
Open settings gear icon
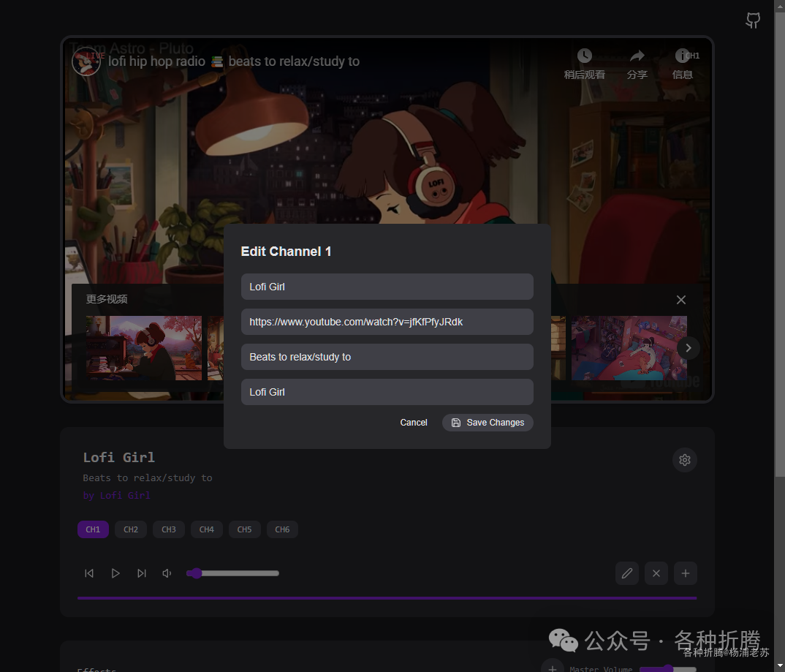coord(684,460)
